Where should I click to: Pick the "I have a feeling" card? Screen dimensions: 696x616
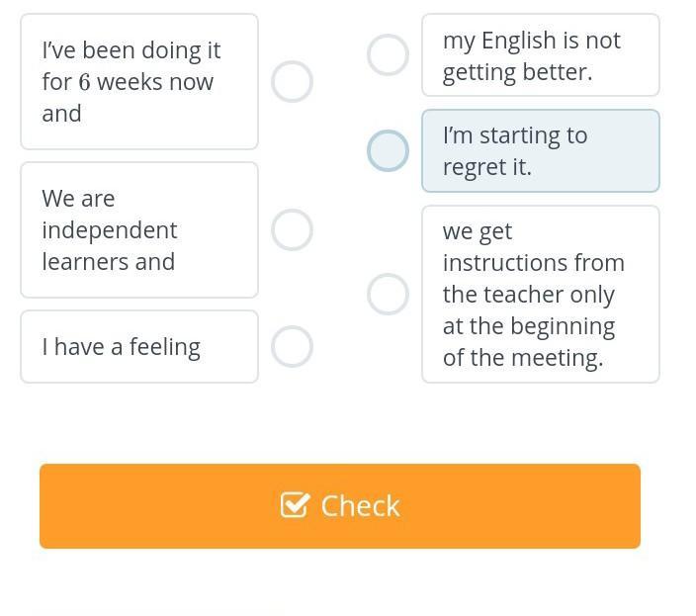click(x=139, y=347)
